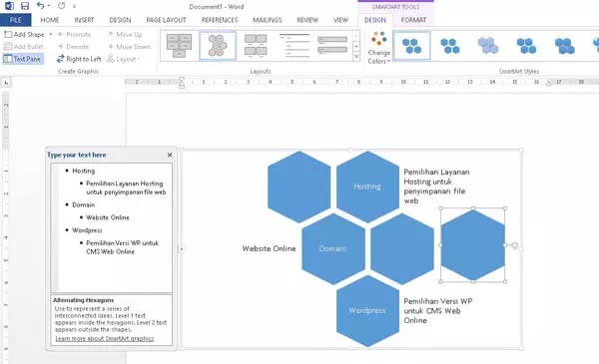Viewport: 599px width, 364px height.
Task: Click the Add Shape button
Action: (x=24, y=34)
